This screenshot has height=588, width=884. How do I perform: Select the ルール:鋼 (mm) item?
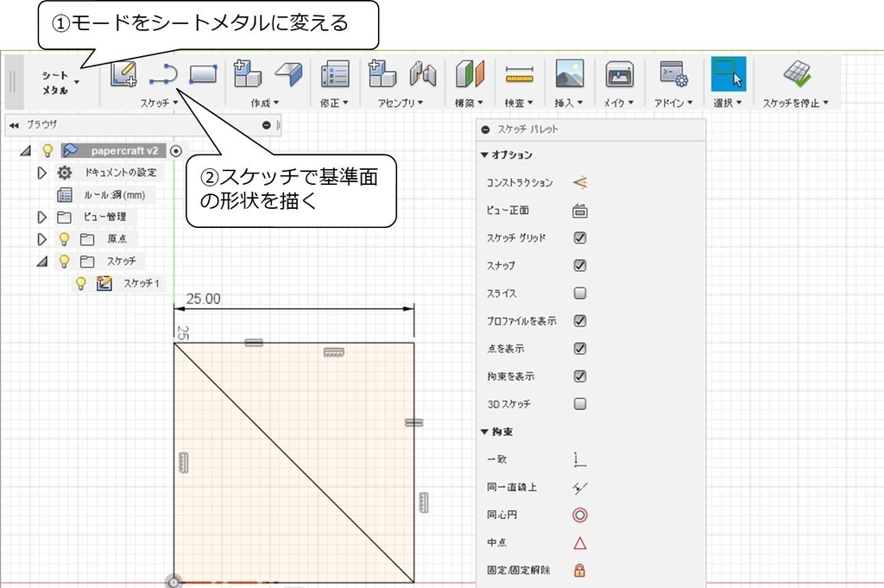(x=115, y=195)
